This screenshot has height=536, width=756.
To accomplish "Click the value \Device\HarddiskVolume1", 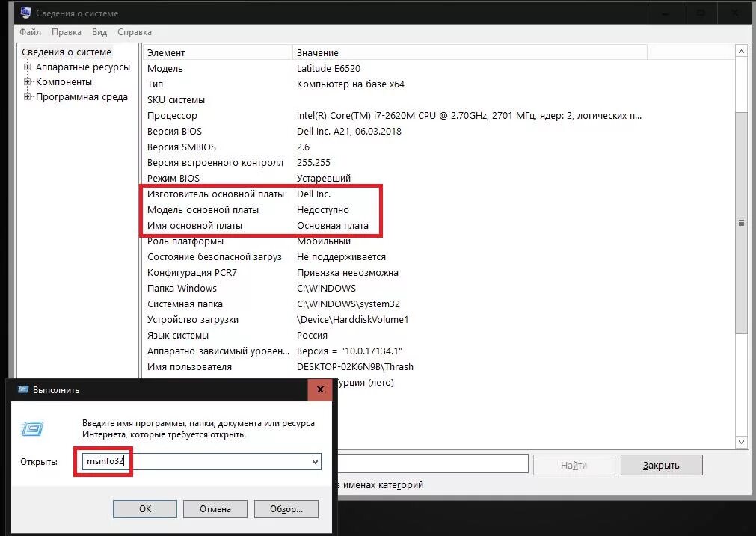I will pyautogui.click(x=352, y=319).
